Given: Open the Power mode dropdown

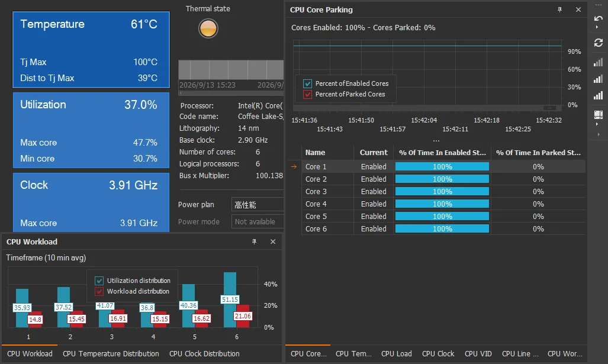Looking at the screenshot, I should [258, 222].
